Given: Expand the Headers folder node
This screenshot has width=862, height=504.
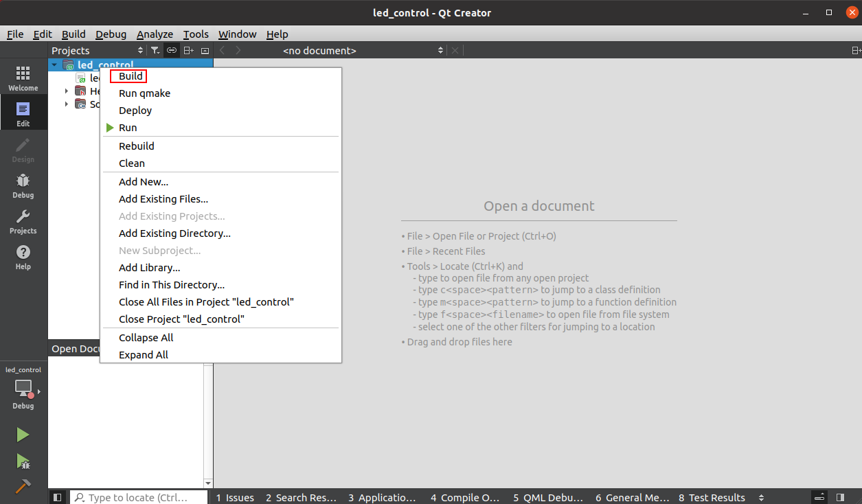Looking at the screenshot, I should (67, 91).
